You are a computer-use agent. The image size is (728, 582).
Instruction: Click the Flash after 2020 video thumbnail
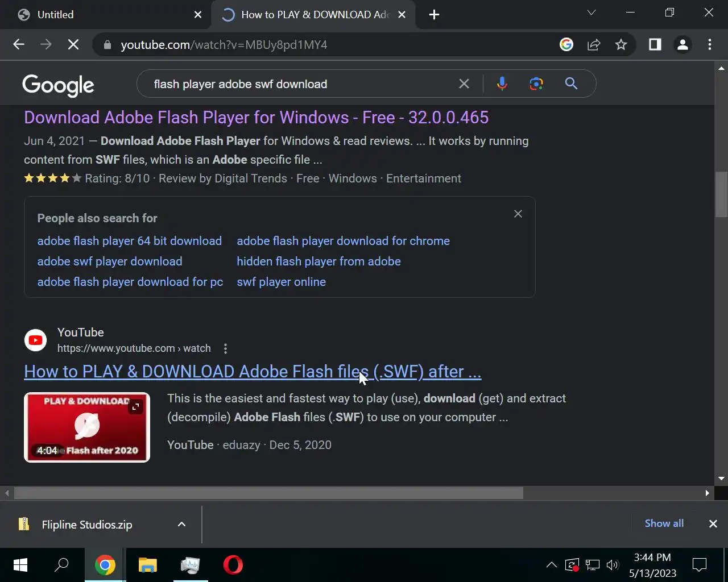[x=87, y=427]
